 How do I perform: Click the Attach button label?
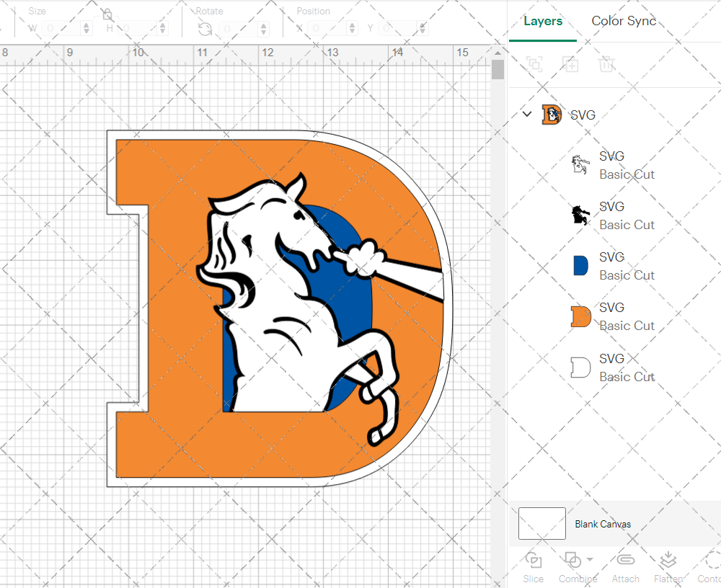[625, 579]
